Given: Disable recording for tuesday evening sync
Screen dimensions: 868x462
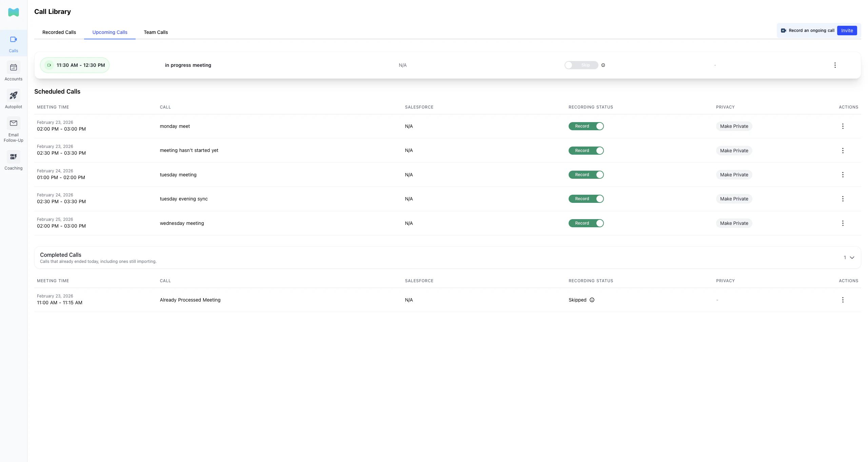Looking at the screenshot, I should pyautogui.click(x=586, y=199).
